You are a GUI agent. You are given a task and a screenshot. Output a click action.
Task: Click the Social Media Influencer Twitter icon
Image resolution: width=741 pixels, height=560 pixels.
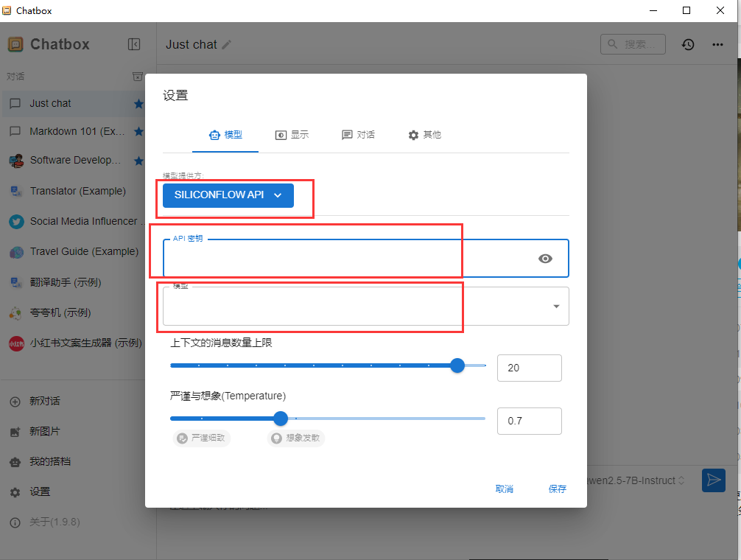[16, 222]
